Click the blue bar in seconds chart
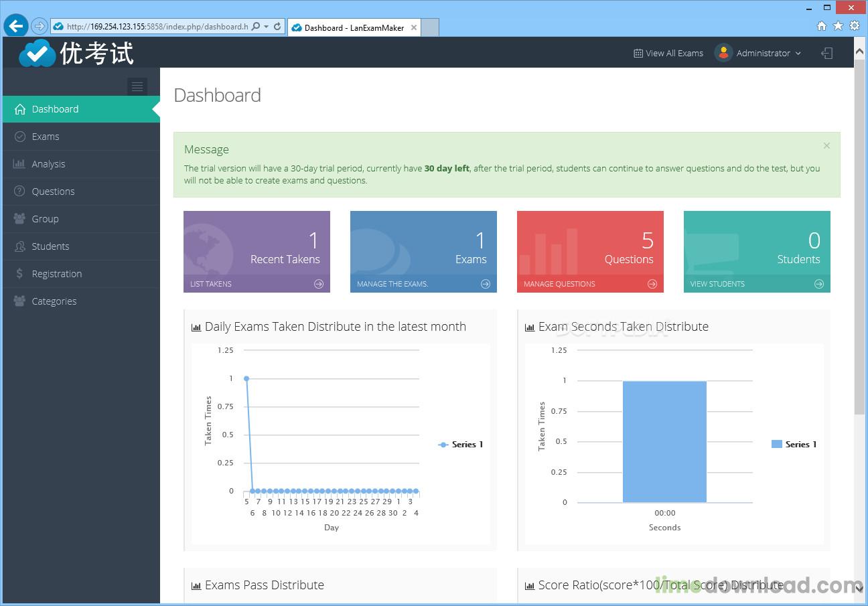Image resolution: width=868 pixels, height=606 pixels. pos(664,442)
